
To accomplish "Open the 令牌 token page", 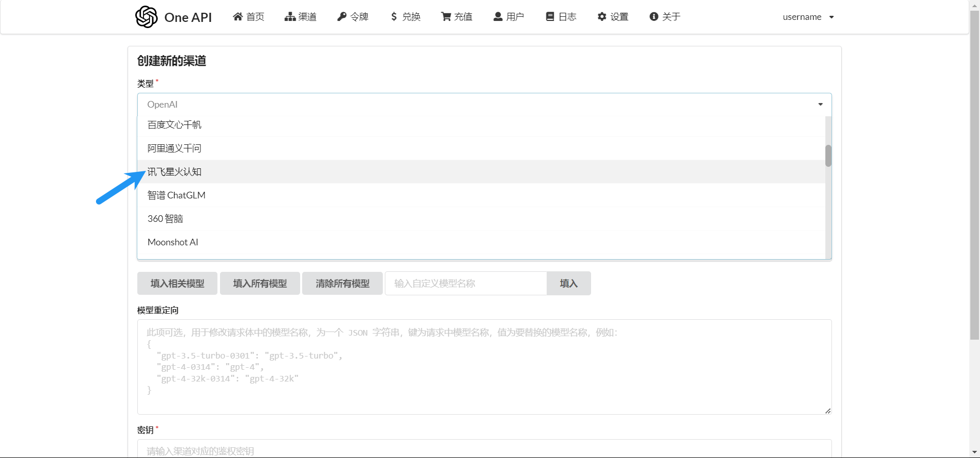I will pyautogui.click(x=353, y=17).
